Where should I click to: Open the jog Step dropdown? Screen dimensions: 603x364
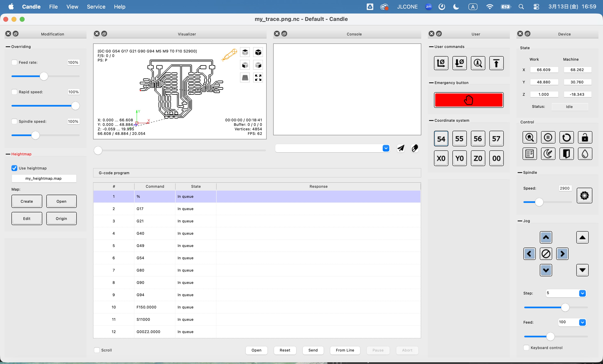tap(583, 293)
